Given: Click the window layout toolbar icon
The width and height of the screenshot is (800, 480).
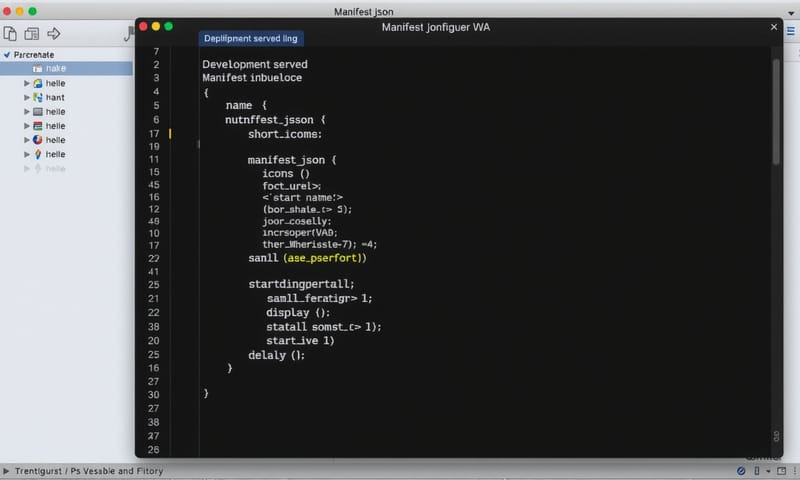Looking at the screenshot, I should point(32,34).
